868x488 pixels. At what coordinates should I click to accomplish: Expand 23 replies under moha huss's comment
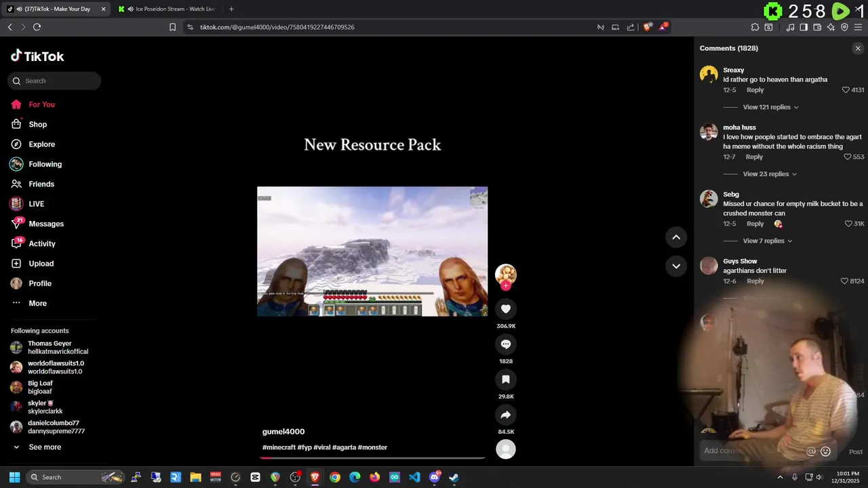click(x=770, y=174)
